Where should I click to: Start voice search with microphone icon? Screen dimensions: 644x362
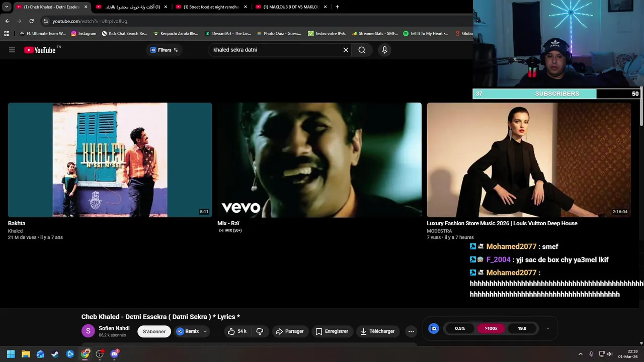pyautogui.click(x=384, y=50)
